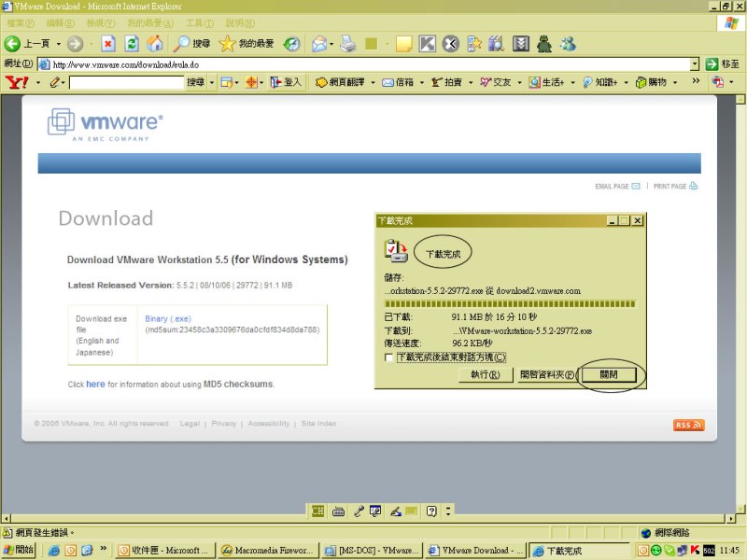Image resolution: width=747 pixels, height=560 pixels.
Task: Click the 知識+ Yahoo toolbar button
Action: 600,82
